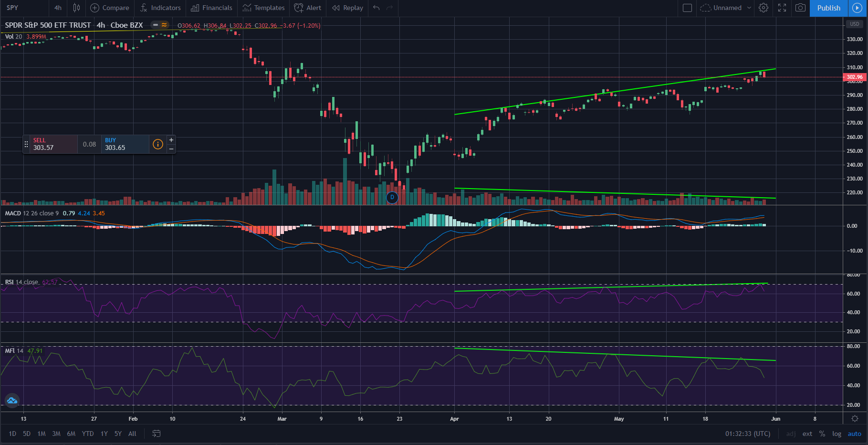Screen dimensions: 868x445
Task: Click the Compare symbol button
Action: 110,8
